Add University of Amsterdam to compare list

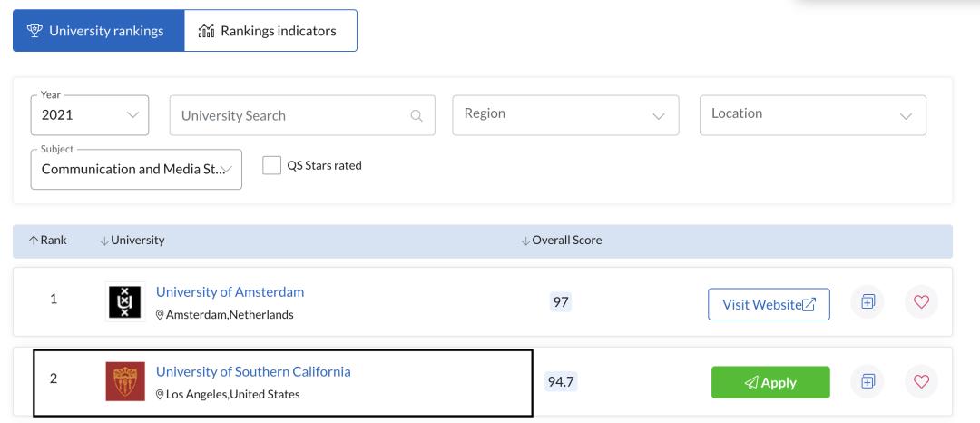(867, 302)
